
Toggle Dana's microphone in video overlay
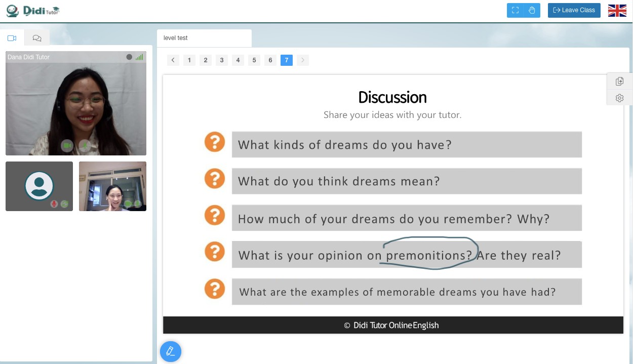[x=85, y=146]
